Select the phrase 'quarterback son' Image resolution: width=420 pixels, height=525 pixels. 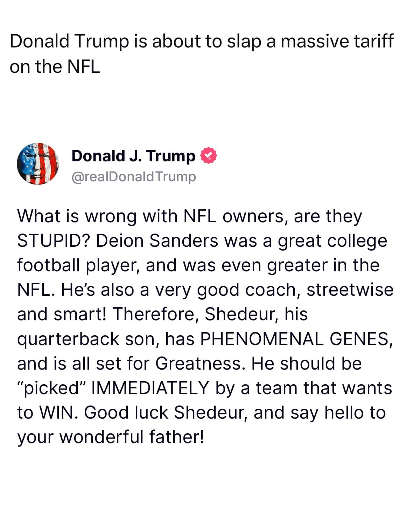(89, 339)
